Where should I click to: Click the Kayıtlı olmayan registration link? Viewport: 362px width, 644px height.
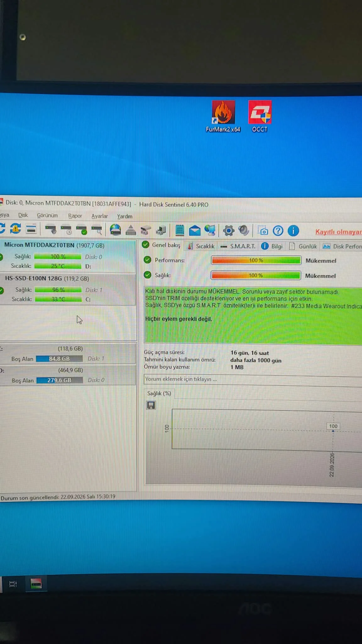pos(338,232)
